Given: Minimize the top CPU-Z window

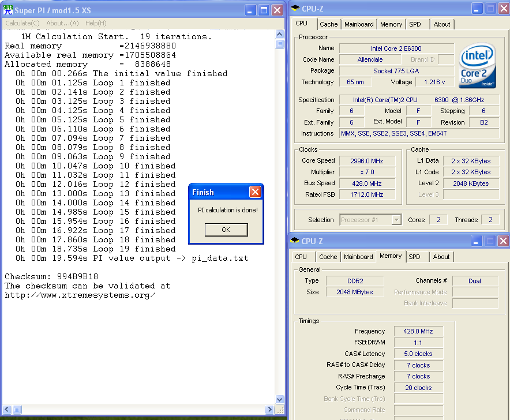Looking at the screenshot, I should point(477,9).
